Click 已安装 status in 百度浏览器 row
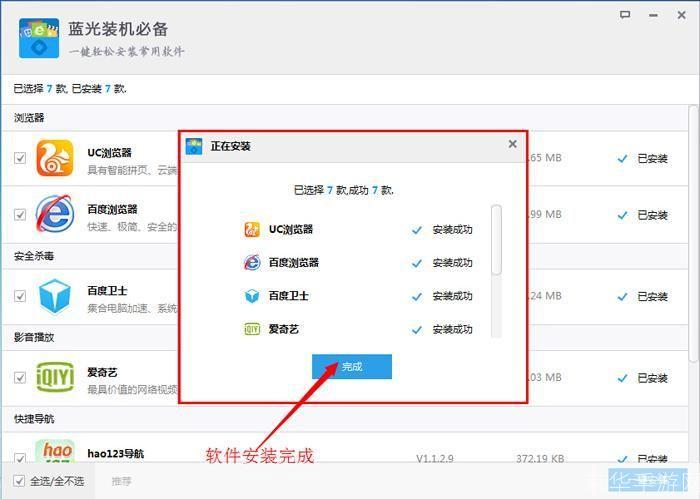The width and height of the screenshot is (700, 499). pyautogui.click(x=652, y=215)
